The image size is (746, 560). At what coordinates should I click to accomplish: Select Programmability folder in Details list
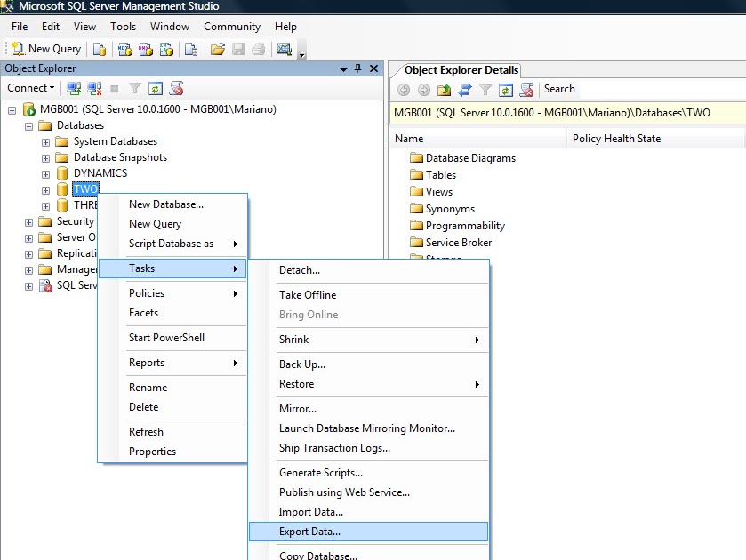pyautogui.click(x=457, y=226)
